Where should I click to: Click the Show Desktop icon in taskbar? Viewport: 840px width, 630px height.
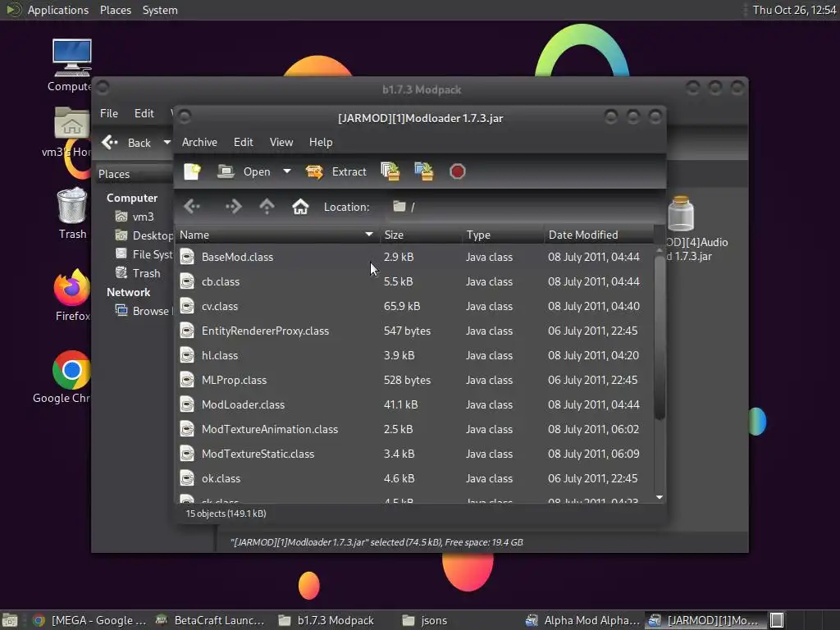pyautogui.click(x=10, y=620)
